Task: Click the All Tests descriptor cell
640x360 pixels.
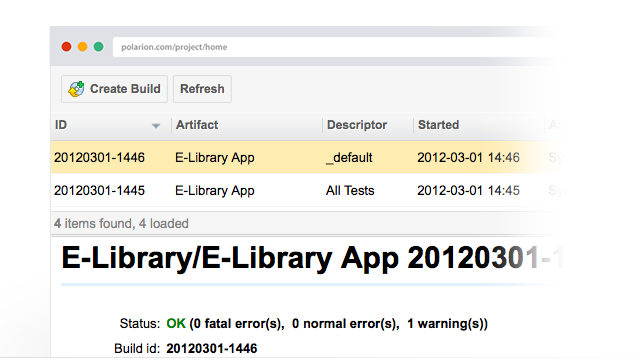Action: point(350,191)
